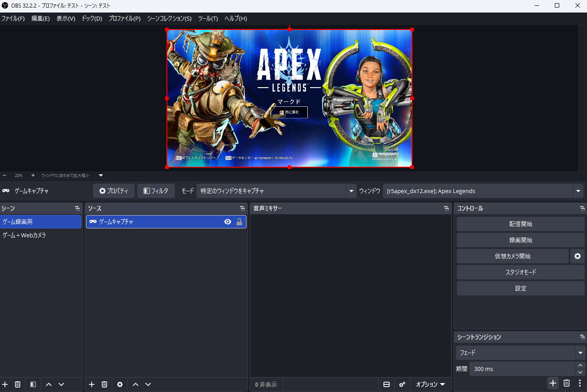The height and width of the screenshot is (392, 587).
Task: Float the シーントランジション dock
Action: [583, 337]
